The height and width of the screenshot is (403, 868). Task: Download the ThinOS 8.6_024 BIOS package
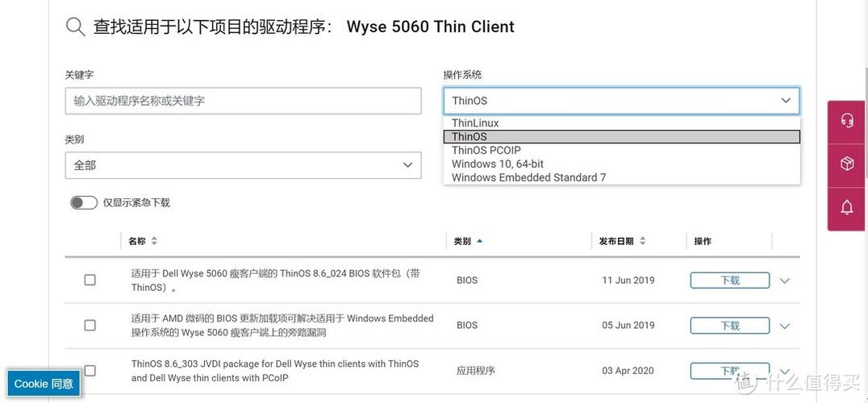729,280
